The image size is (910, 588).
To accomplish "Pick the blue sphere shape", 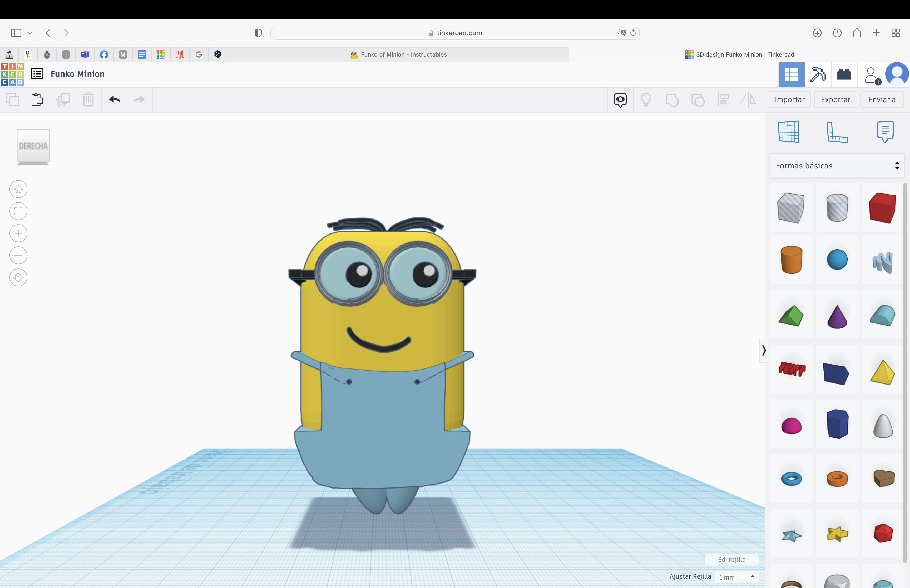I will 837,260.
